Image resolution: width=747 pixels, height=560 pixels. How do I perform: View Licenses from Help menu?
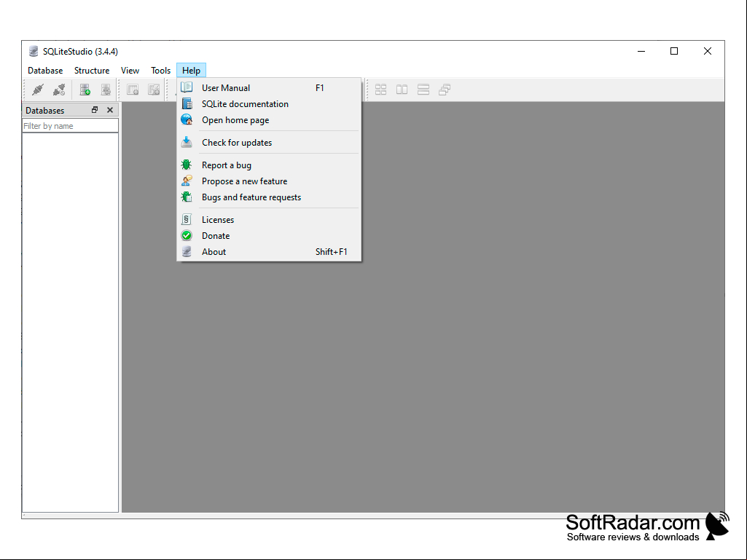click(269, 219)
